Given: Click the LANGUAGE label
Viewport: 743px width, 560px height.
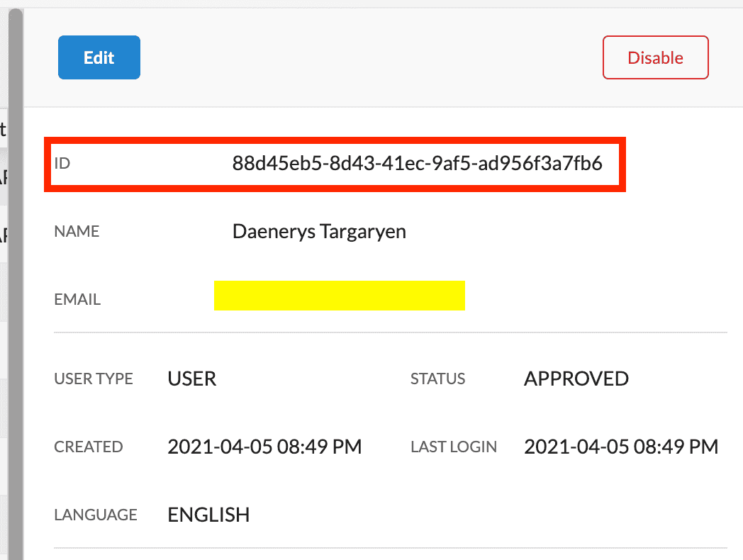Looking at the screenshot, I should click(x=96, y=515).
